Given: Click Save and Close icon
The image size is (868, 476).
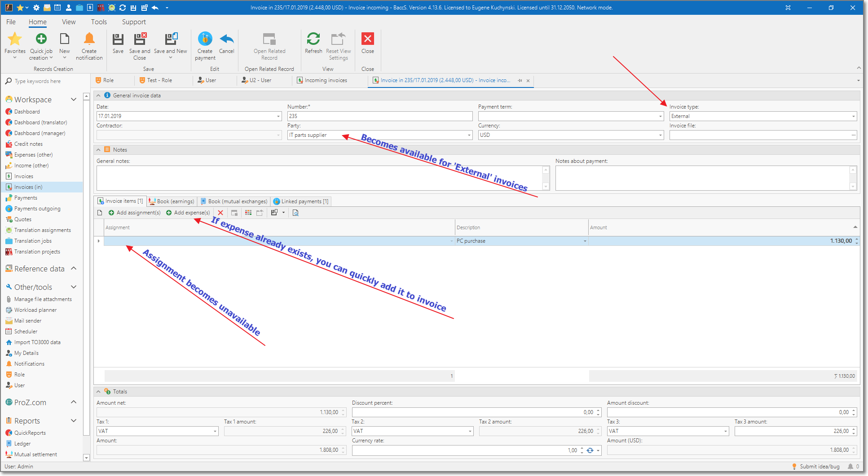Looking at the screenshot, I should (x=140, y=39).
